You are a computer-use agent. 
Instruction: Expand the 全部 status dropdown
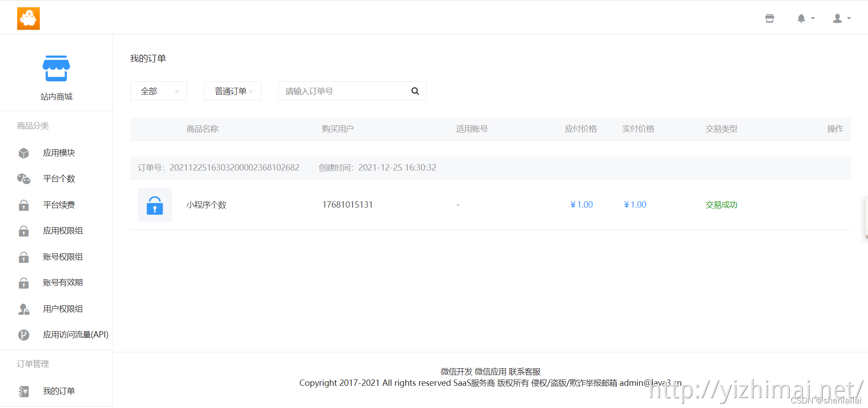pos(159,91)
